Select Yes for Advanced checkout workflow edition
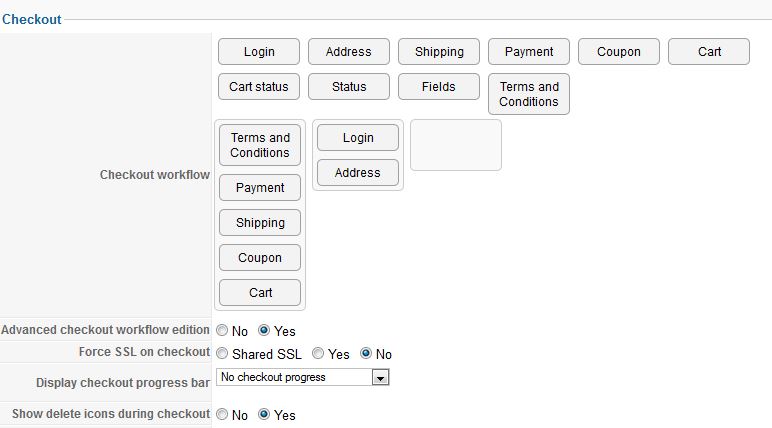The width and height of the screenshot is (772, 428). [x=264, y=331]
